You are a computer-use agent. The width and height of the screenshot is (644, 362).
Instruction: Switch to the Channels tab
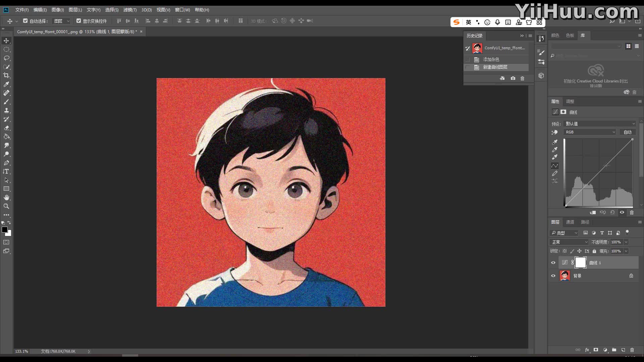pos(570,222)
